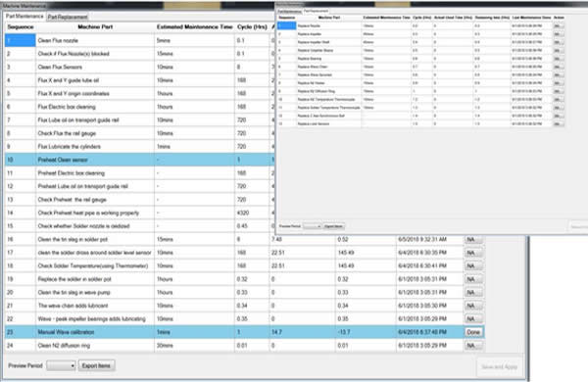This screenshot has width=588, height=382.
Task: Click Export Items in the smaller window
Action: [333, 226]
